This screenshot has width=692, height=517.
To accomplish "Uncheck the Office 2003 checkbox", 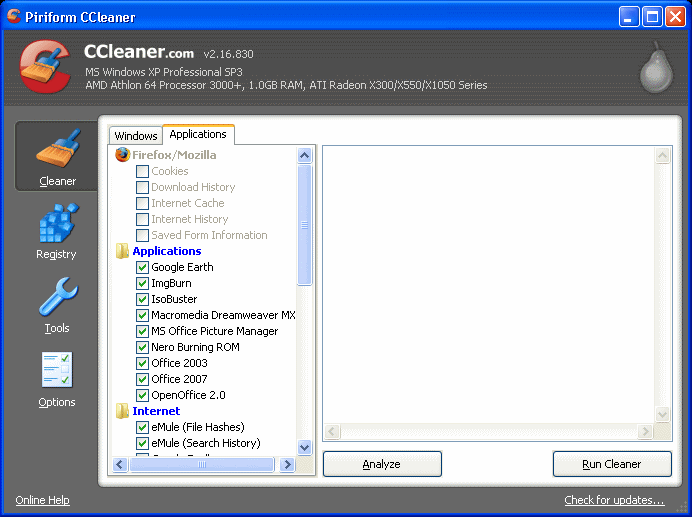I will pos(142,363).
